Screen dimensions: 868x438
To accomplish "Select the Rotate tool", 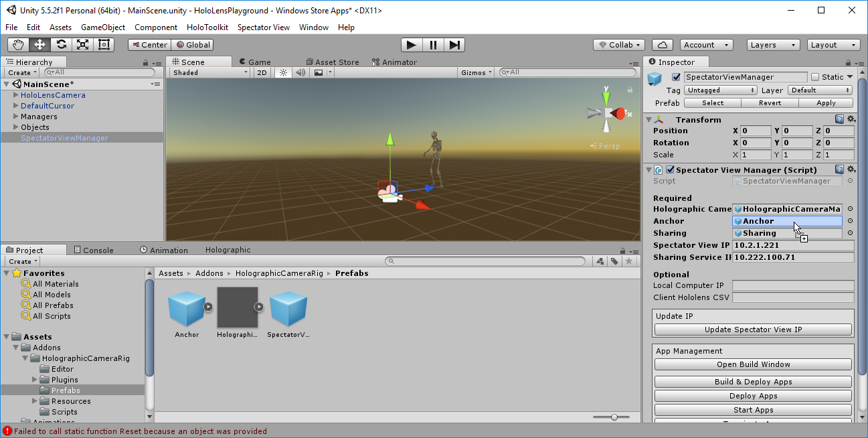I will coord(62,45).
